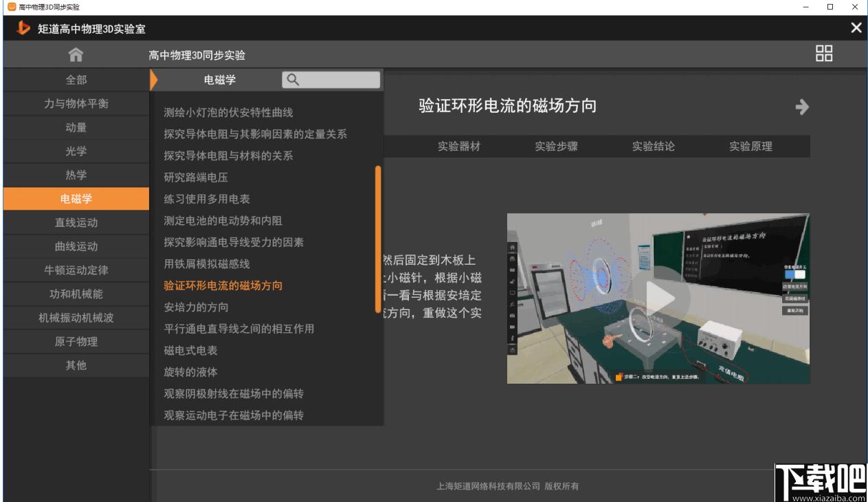This screenshot has height=502, width=868.
Task: Click the orange list scrollbar
Action: (378, 239)
